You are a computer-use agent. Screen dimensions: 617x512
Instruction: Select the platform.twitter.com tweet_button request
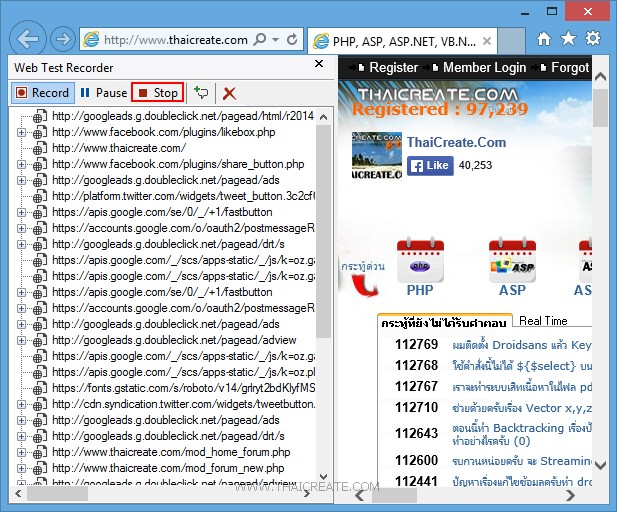tap(183, 196)
